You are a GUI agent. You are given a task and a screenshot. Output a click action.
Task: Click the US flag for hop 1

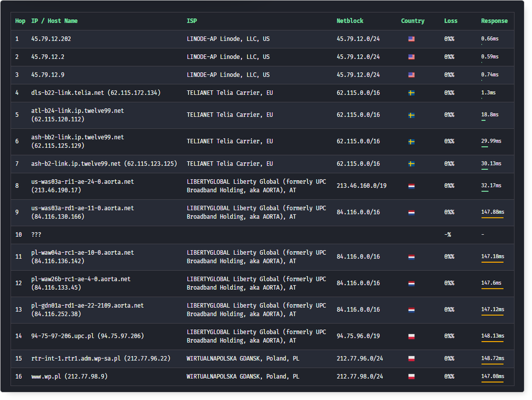pyautogui.click(x=411, y=39)
